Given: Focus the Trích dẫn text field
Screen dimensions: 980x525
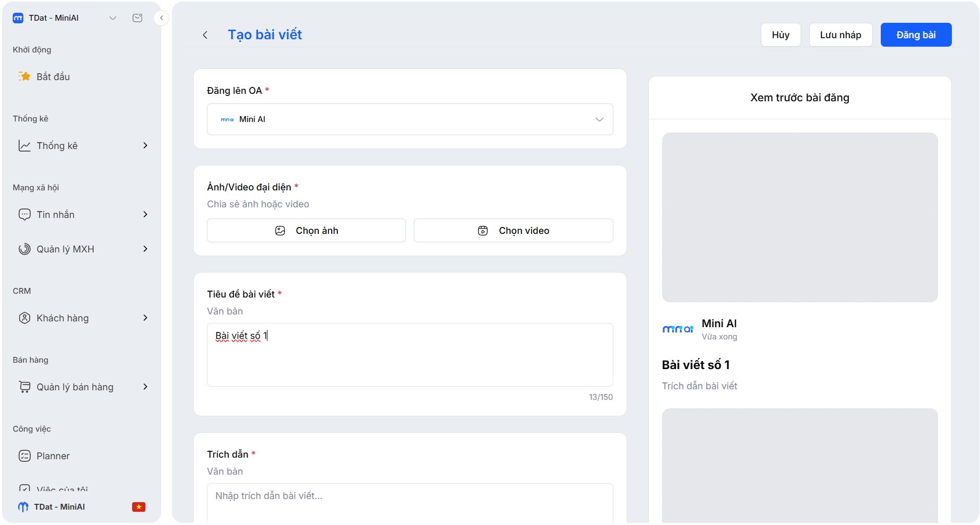Looking at the screenshot, I should [x=410, y=503].
